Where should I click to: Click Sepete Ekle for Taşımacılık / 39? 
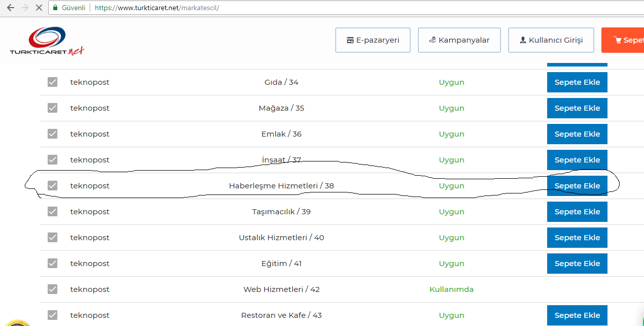click(x=577, y=212)
